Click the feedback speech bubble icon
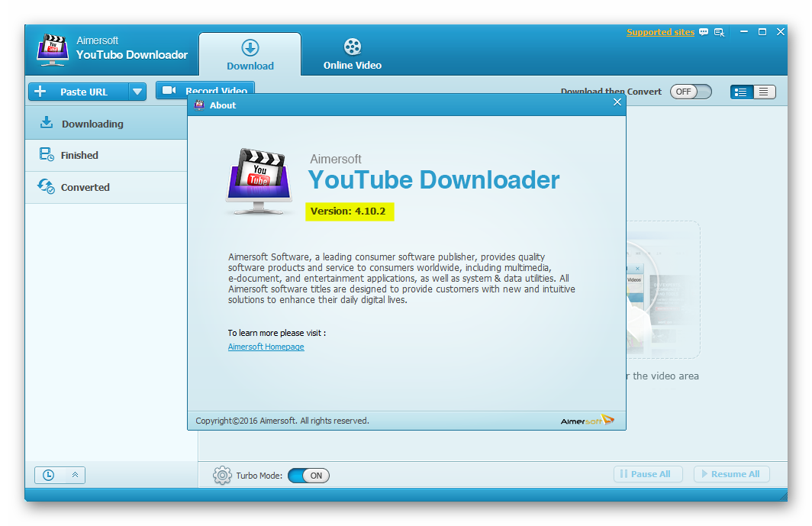Viewport: 812px width, 526px height. (704, 32)
